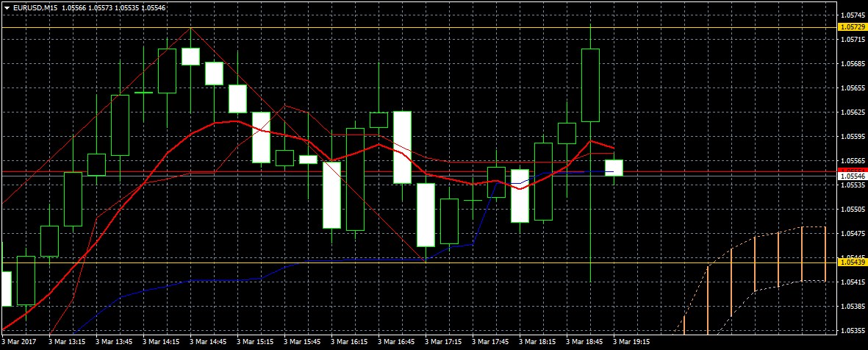Click the 1.05745 value on price axis
Screen dimensions: 868x350
point(853,15)
